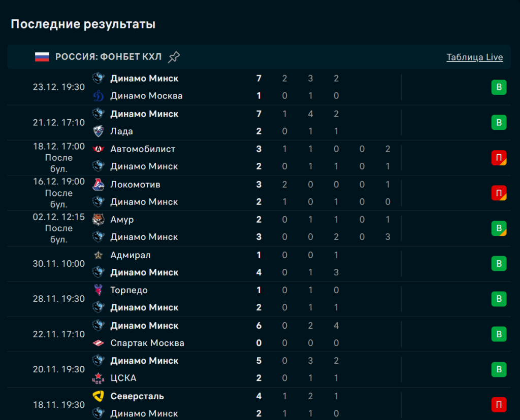The width and height of the screenshot is (520, 420).
Task: Click the Russian flag icon
Action: 42,57
